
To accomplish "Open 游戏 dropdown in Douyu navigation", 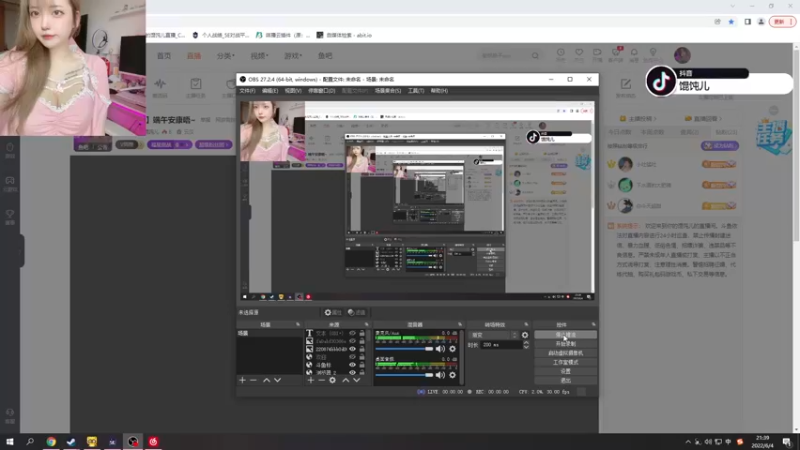I will coord(293,56).
